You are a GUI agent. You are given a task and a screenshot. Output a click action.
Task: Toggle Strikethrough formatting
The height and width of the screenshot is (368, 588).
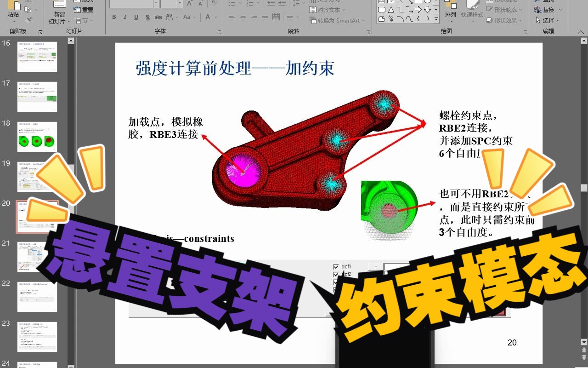pyautogui.click(x=158, y=17)
